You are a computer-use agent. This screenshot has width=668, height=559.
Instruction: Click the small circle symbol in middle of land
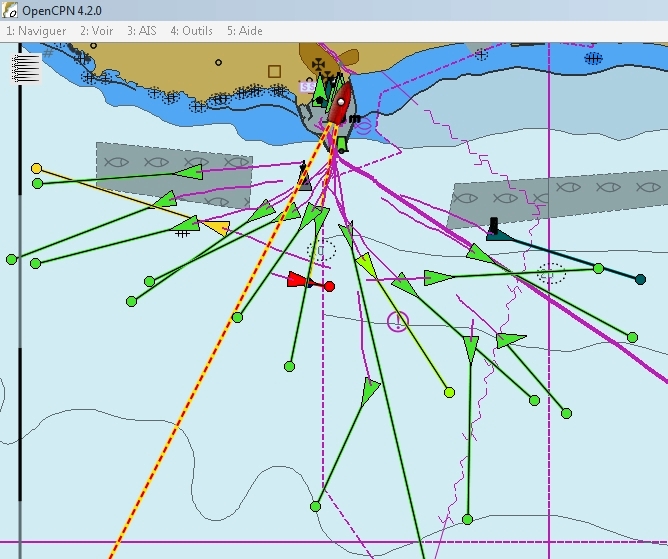click(219, 63)
